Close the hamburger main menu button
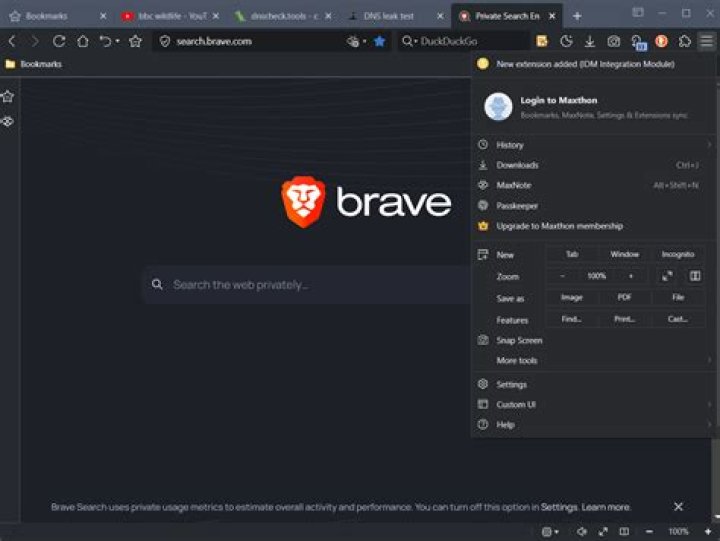Viewport: 720px width, 541px height. tap(706, 41)
